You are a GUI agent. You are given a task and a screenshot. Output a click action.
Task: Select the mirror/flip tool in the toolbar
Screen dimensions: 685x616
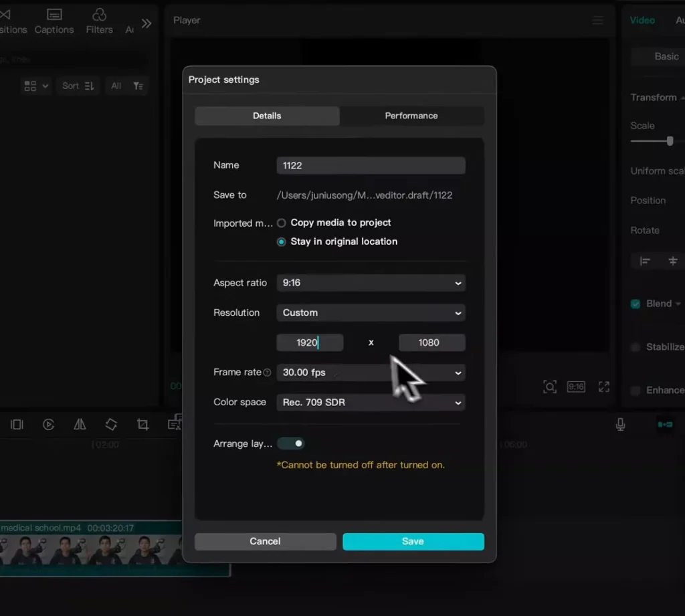point(79,424)
